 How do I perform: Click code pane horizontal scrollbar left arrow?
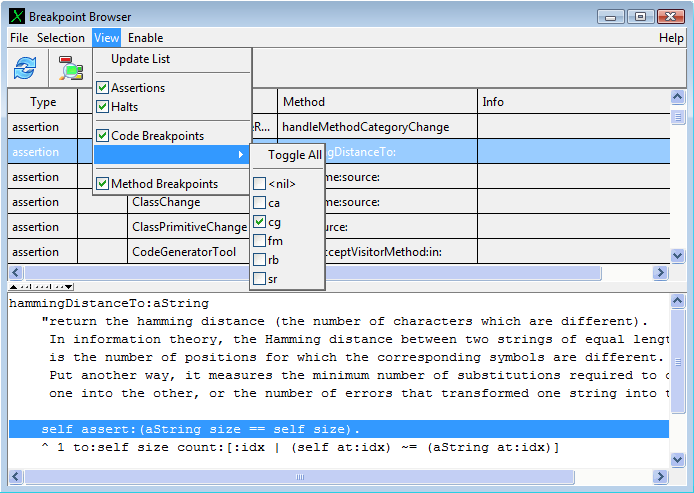click(x=15, y=477)
